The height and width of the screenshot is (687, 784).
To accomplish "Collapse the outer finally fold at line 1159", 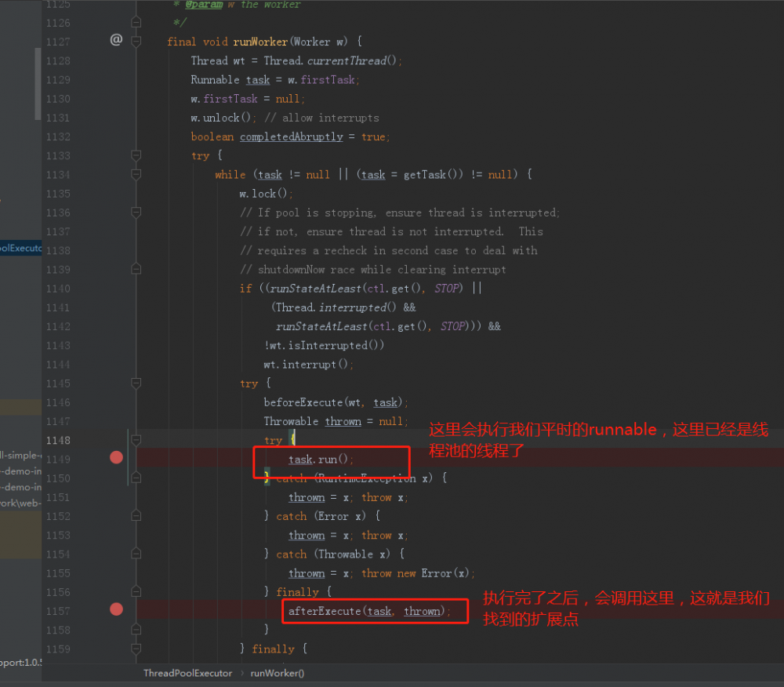I will click(136, 649).
